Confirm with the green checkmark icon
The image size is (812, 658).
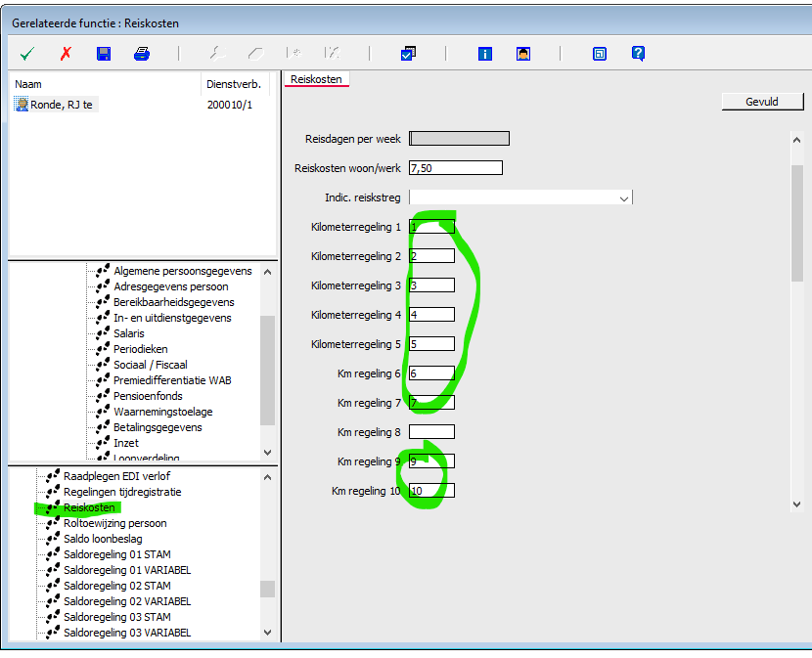click(27, 54)
